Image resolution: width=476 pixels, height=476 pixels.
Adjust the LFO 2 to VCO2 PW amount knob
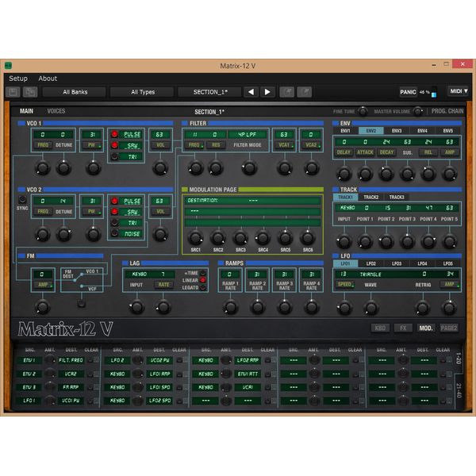[x=138, y=360]
